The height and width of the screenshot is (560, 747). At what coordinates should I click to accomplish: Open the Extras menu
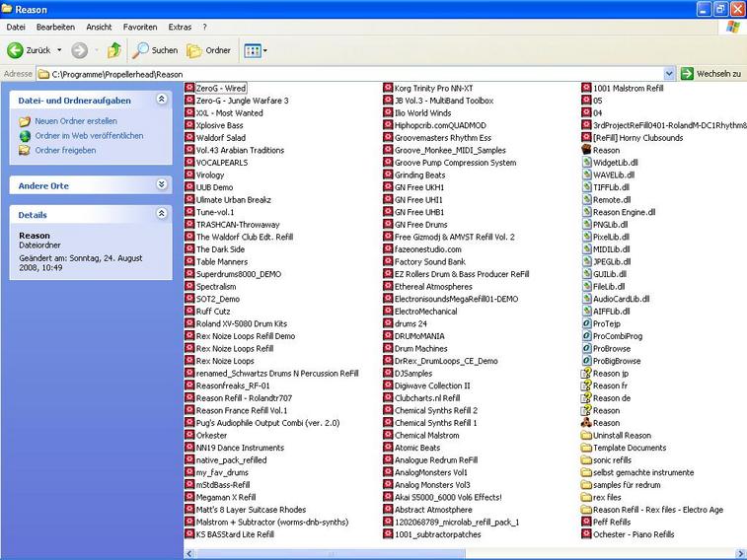[180, 27]
